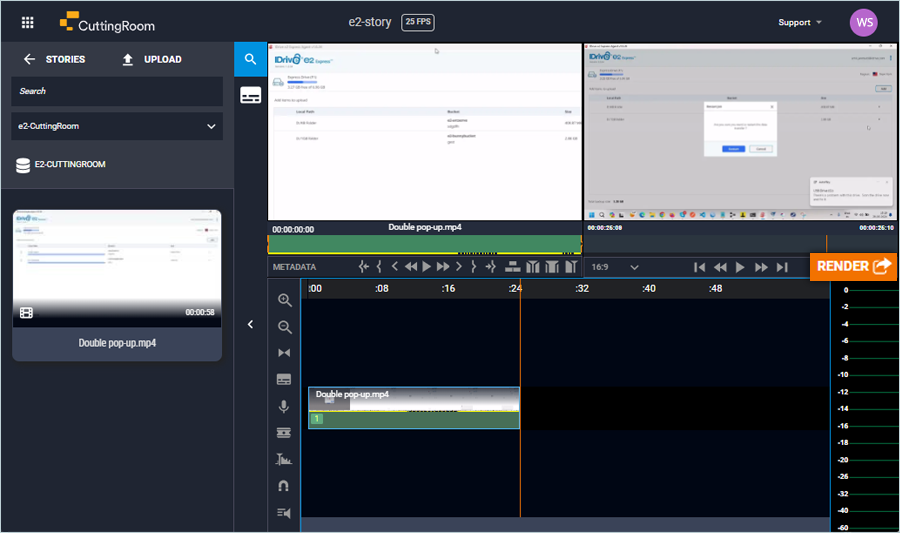Screen dimensions: 900x533
Task: Collapse the left media panel
Action: click(250, 325)
